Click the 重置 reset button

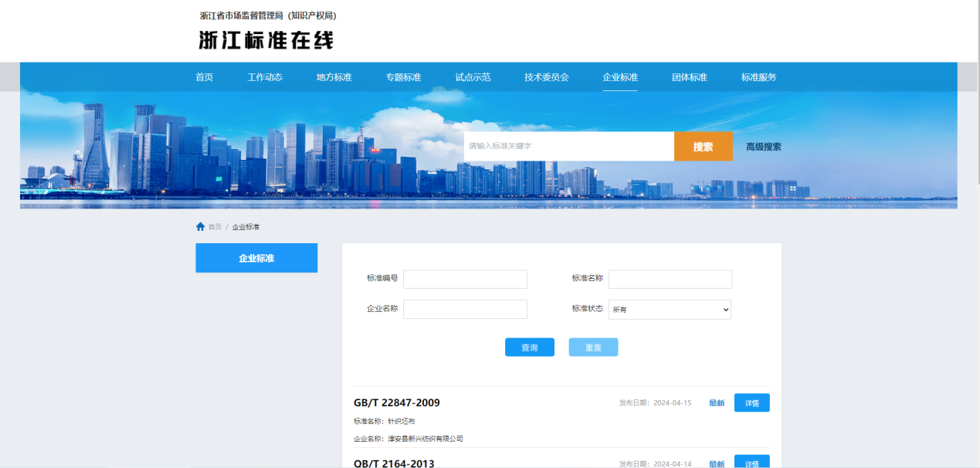[x=593, y=348]
